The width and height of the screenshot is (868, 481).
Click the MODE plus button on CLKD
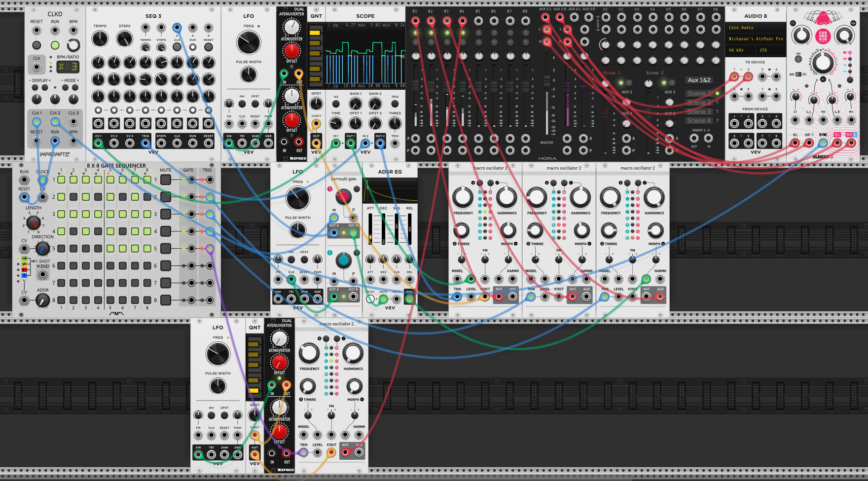pyautogui.click(x=75, y=88)
